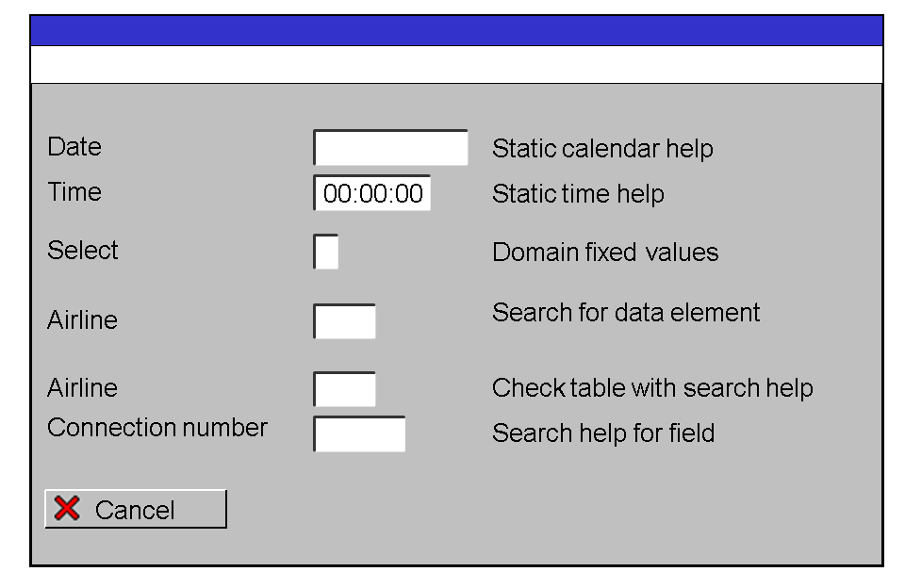
Task: Select the small Select input box
Action: [x=326, y=253]
